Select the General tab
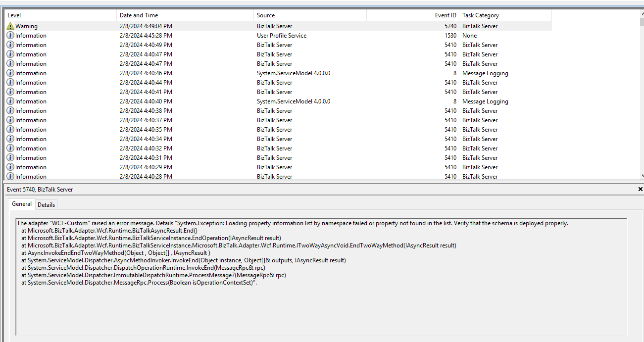The width and height of the screenshot is (644, 342). pyautogui.click(x=22, y=204)
